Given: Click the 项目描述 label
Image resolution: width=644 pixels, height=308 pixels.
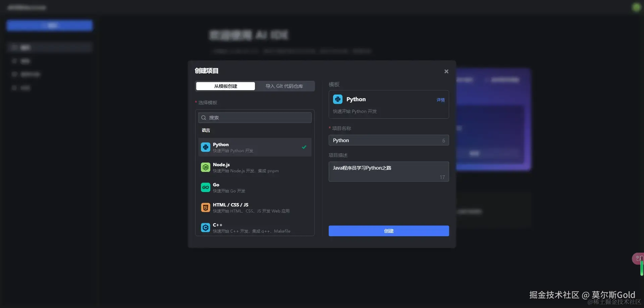Looking at the screenshot, I should click(x=338, y=155).
